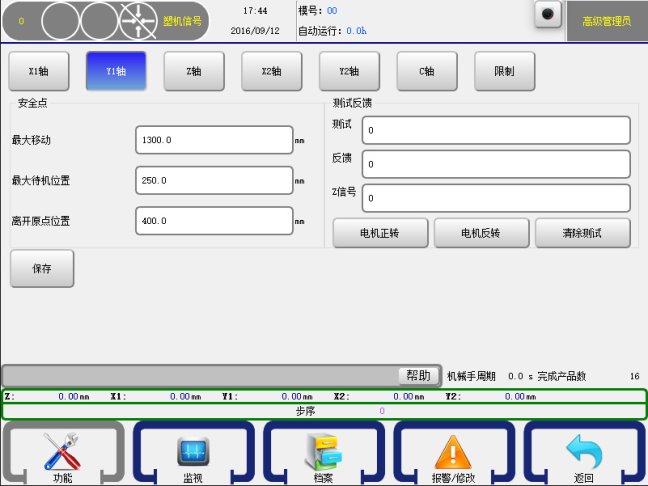Edit the 最大移动 field value 1300.0
The image size is (648, 486).
214,140
